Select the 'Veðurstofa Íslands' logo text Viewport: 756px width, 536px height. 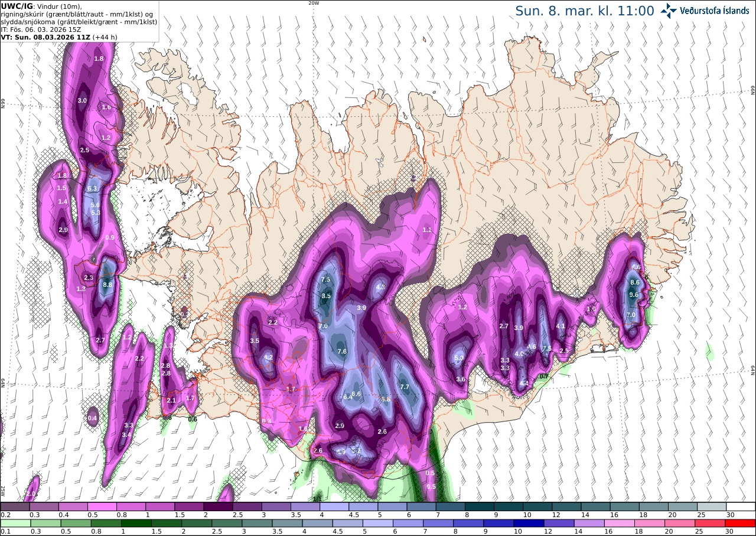(714, 11)
